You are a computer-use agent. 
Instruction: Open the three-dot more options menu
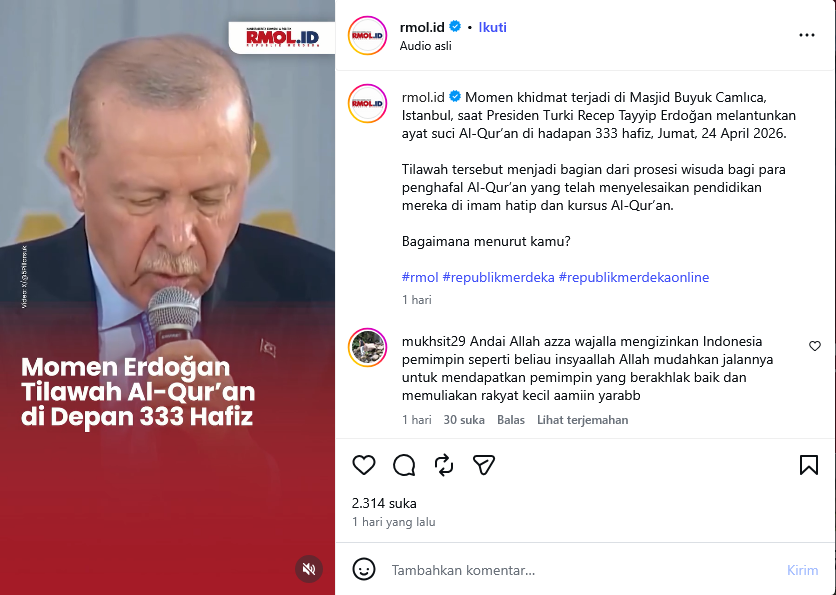click(807, 35)
